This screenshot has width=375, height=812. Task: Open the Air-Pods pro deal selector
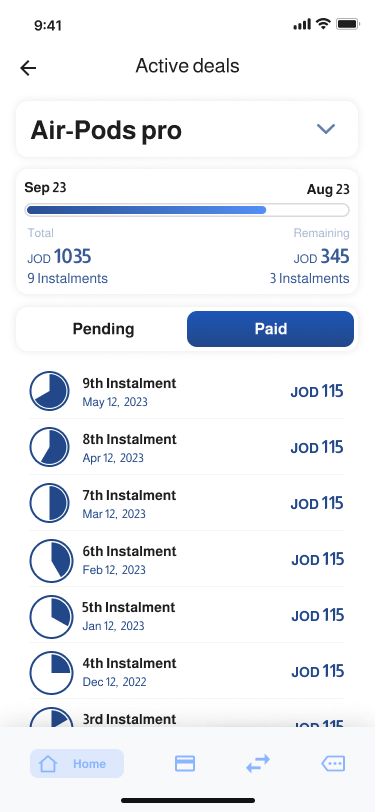pos(187,129)
